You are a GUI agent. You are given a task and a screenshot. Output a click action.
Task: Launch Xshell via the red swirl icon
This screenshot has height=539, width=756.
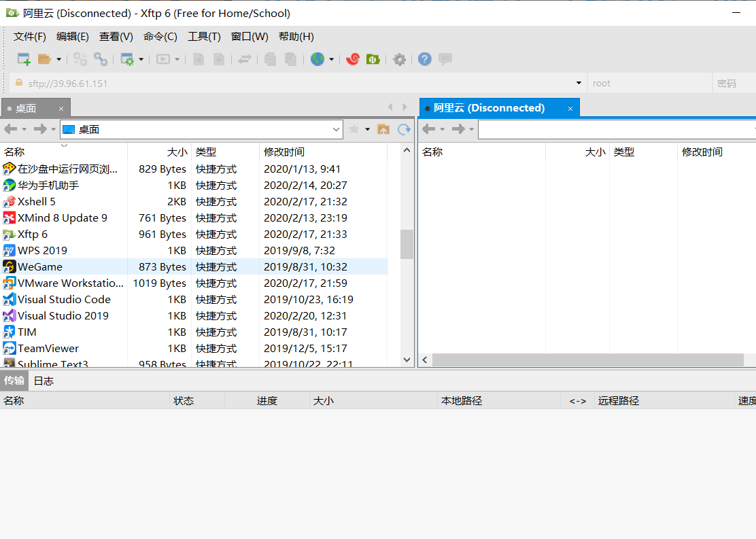click(x=352, y=59)
